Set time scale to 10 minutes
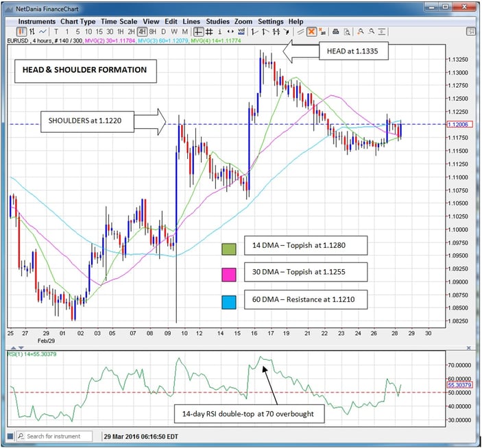 click(x=88, y=32)
